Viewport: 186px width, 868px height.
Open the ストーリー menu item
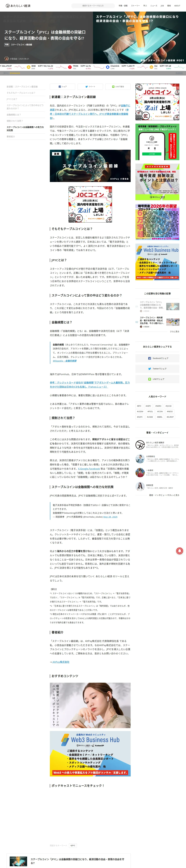point(135,6)
